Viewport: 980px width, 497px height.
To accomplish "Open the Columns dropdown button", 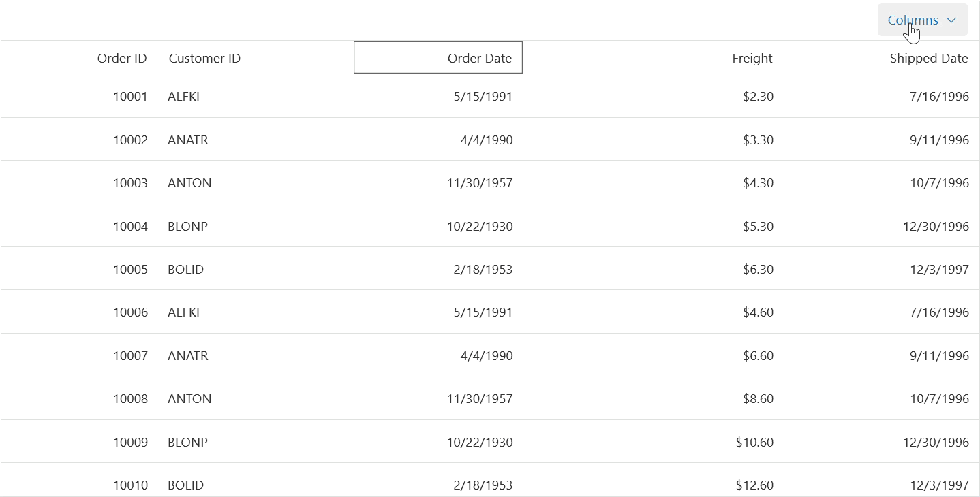I will coord(913,20).
